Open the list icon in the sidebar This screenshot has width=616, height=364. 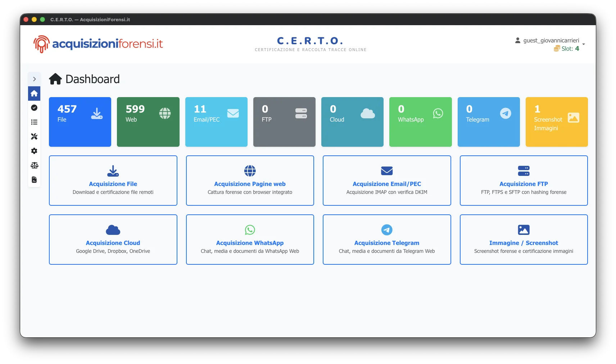(34, 122)
